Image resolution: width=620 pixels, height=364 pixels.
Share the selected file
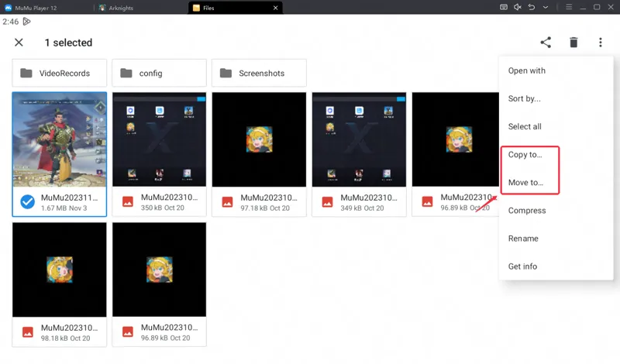click(546, 43)
